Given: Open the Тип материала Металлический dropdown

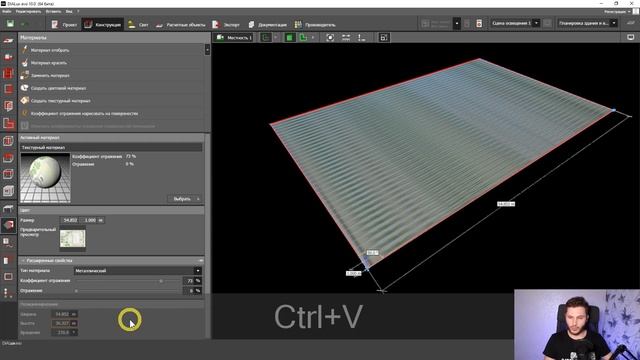Looking at the screenshot, I should coord(138,271).
